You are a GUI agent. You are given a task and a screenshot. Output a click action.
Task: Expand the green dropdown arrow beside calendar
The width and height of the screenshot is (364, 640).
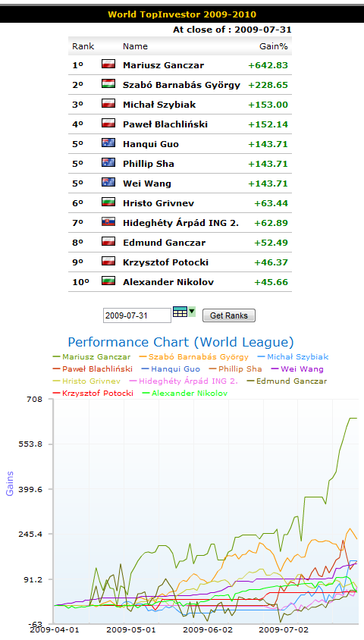pyautogui.click(x=192, y=312)
